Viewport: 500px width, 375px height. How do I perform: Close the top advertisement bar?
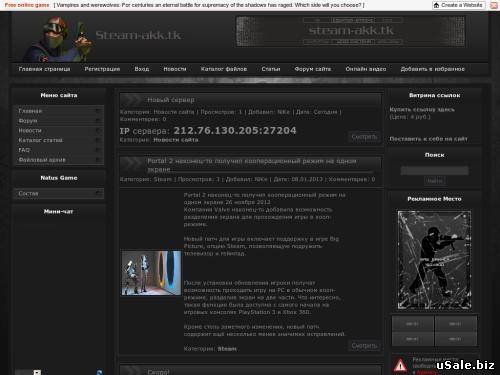coord(493,5)
